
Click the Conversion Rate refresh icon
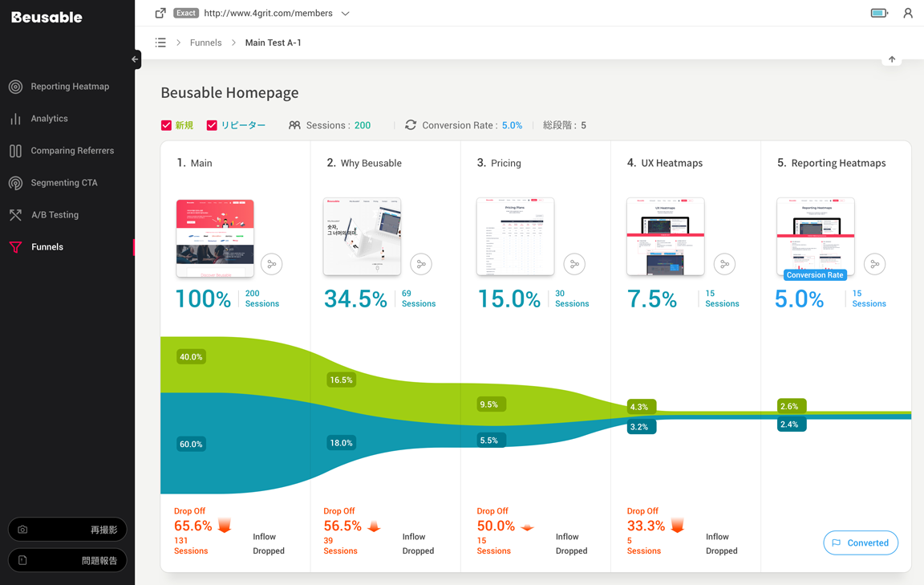411,125
